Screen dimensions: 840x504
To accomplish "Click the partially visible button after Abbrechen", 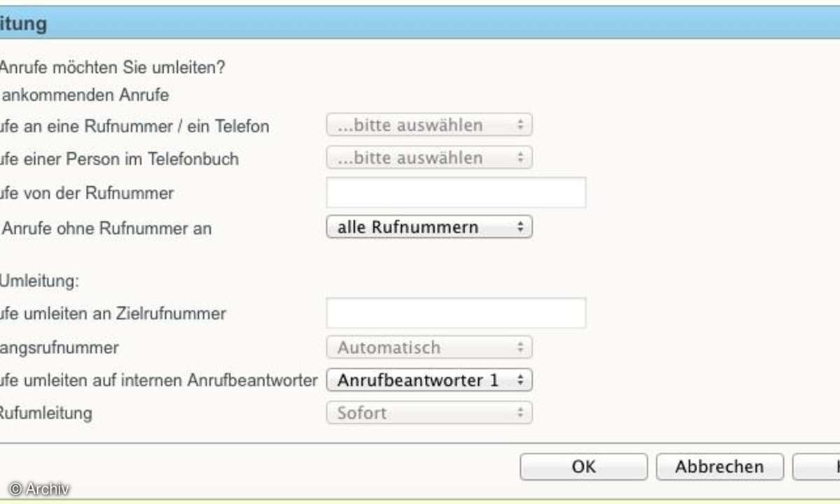I will pos(816,467).
